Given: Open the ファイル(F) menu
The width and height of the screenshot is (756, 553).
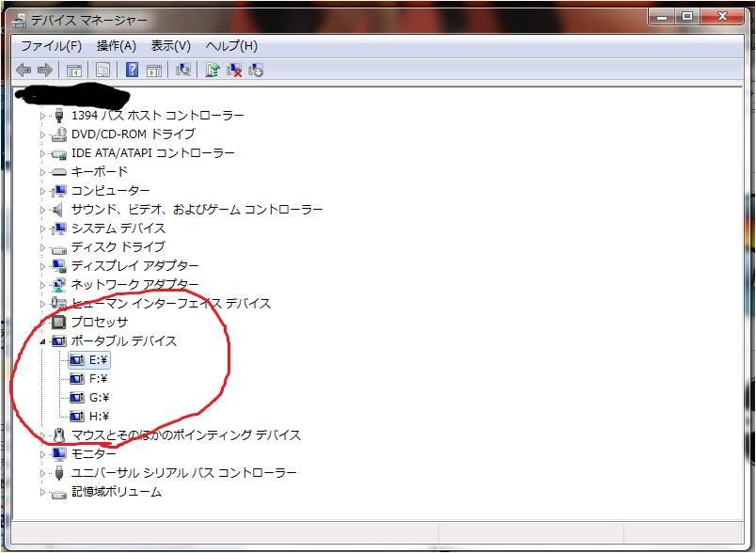Looking at the screenshot, I should 51,46.
